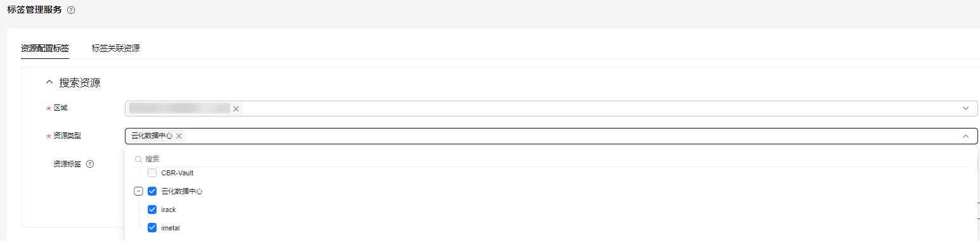Screen dimensions: 980x245
Task: Collapse 云化数据中心 tree node
Action: [138, 191]
